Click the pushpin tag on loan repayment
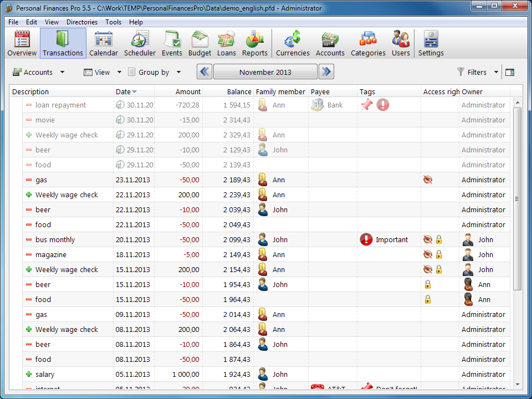Viewport: 532px width, 399px height. coord(366,105)
